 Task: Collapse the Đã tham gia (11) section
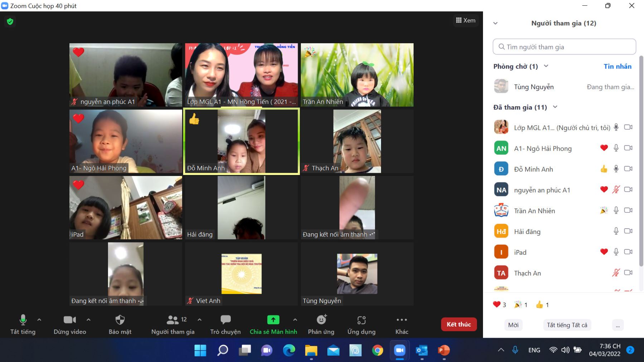pos(555,107)
